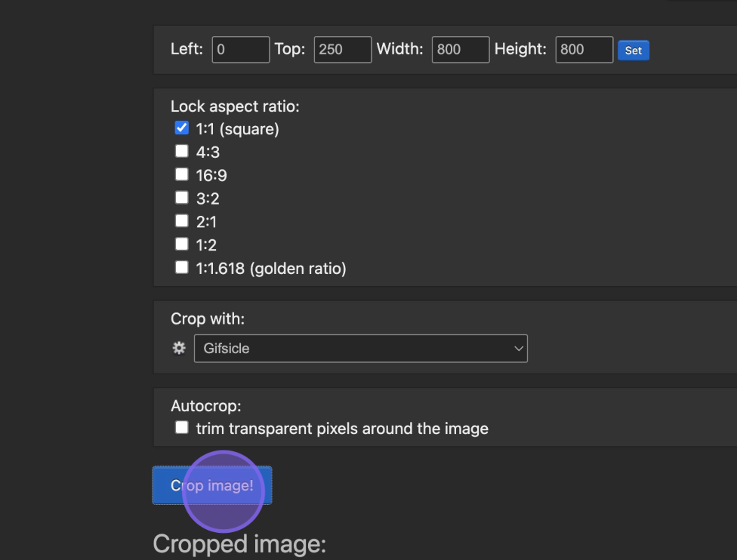Click the blue Set button
This screenshot has width=737, height=560.
click(x=633, y=51)
